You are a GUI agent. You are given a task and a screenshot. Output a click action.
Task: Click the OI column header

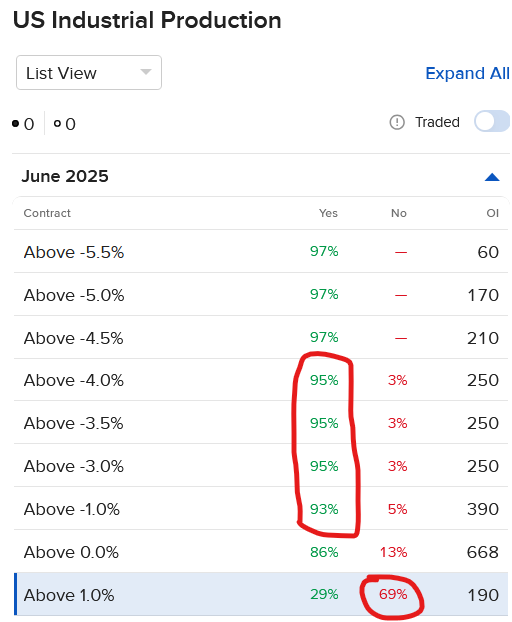point(493,213)
